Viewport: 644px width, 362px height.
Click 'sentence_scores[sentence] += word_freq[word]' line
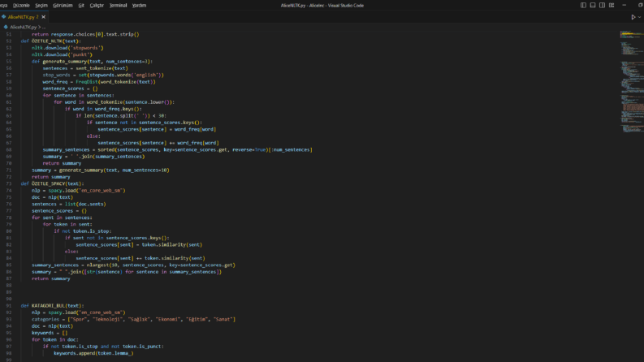pyautogui.click(x=158, y=143)
